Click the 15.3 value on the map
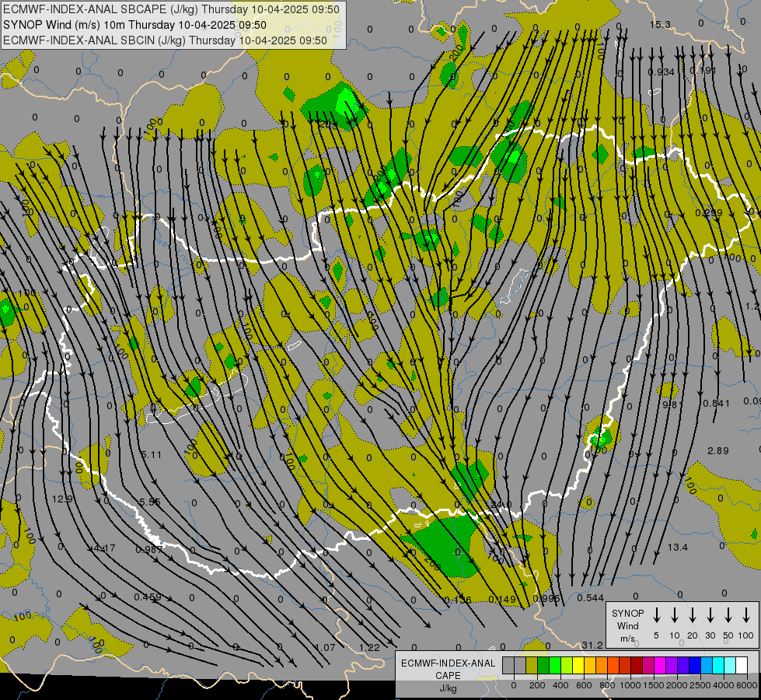Viewport: 761px width, 700px height. [x=660, y=25]
